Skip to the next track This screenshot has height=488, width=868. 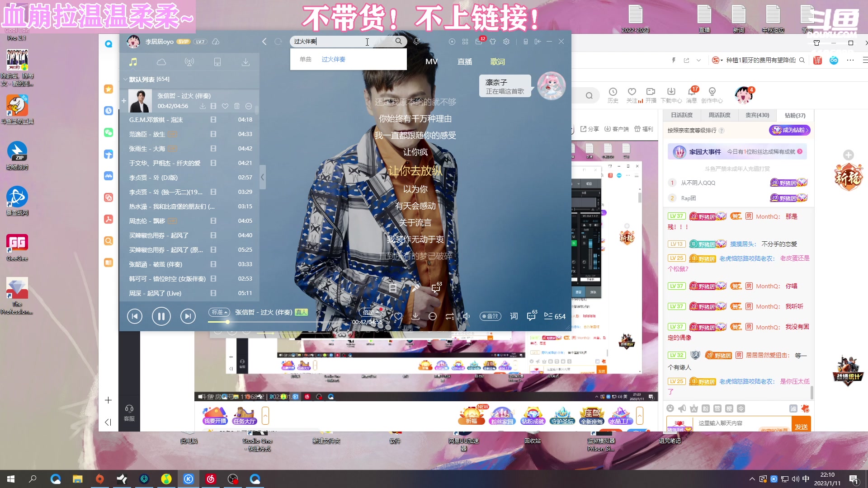188,316
